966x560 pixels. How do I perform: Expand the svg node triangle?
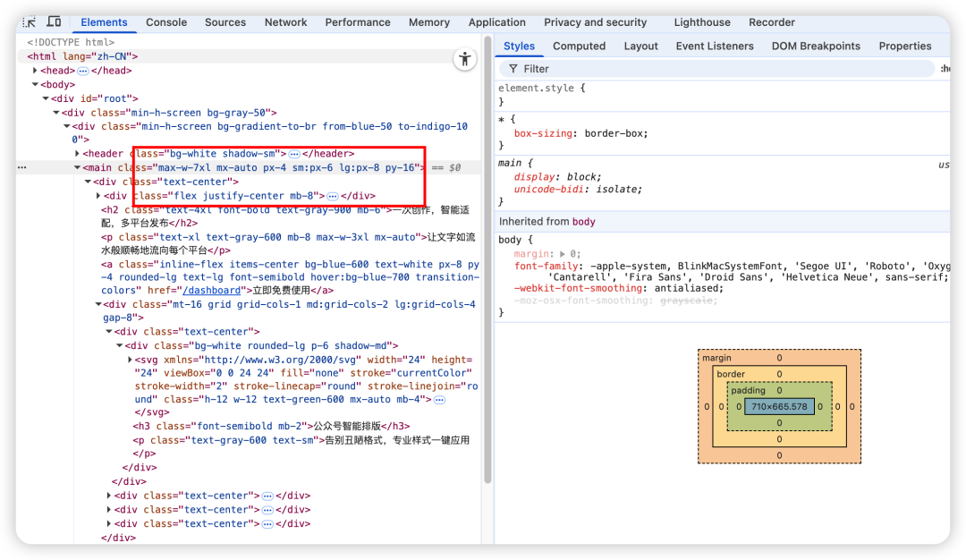[x=130, y=360]
